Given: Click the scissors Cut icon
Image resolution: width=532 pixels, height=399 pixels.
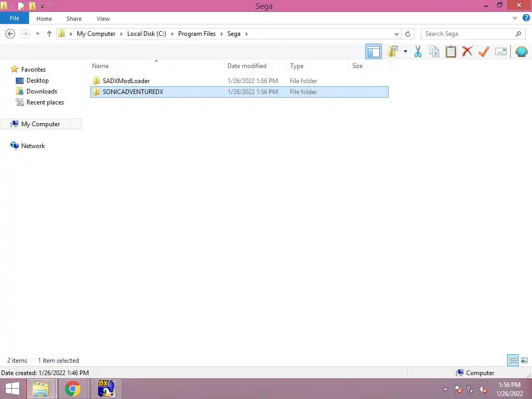Looking at the screenshot, I should click(x=418, y=51).
